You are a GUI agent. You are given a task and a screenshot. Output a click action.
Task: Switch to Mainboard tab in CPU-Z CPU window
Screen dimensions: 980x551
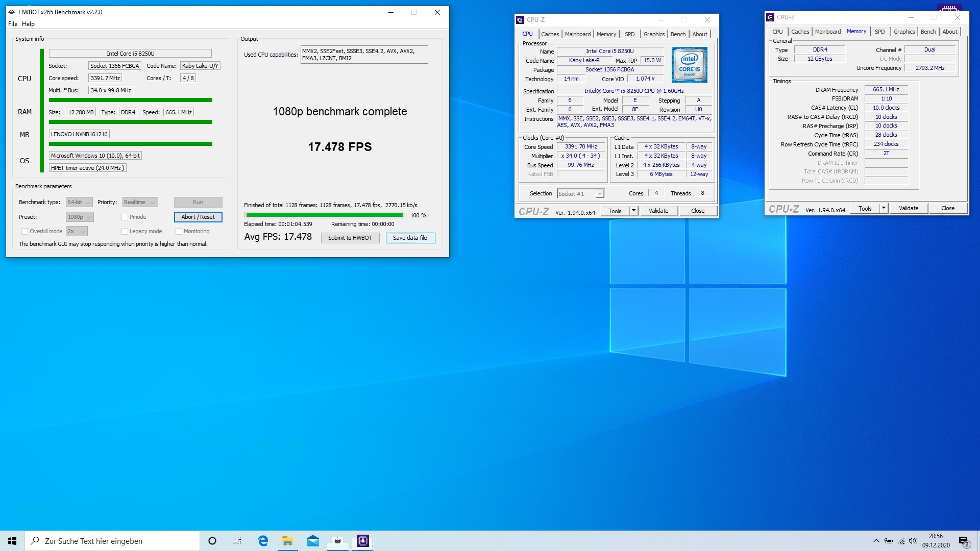(578, 34)
